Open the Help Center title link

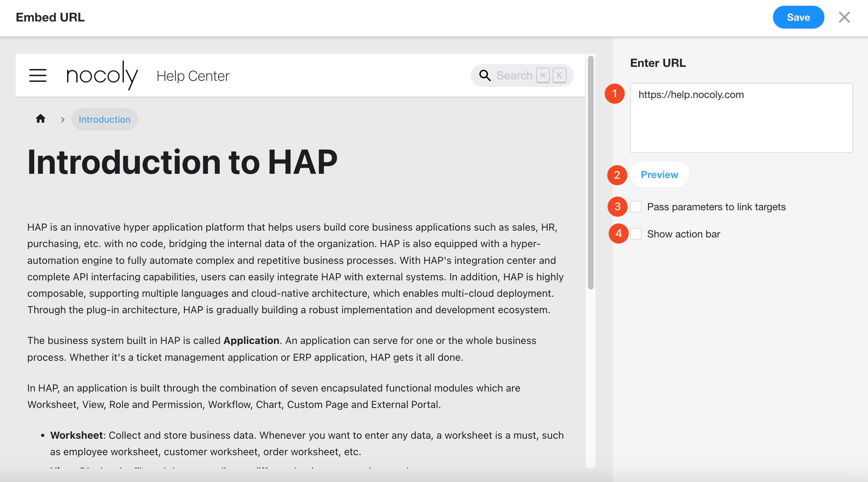(193, 76)
